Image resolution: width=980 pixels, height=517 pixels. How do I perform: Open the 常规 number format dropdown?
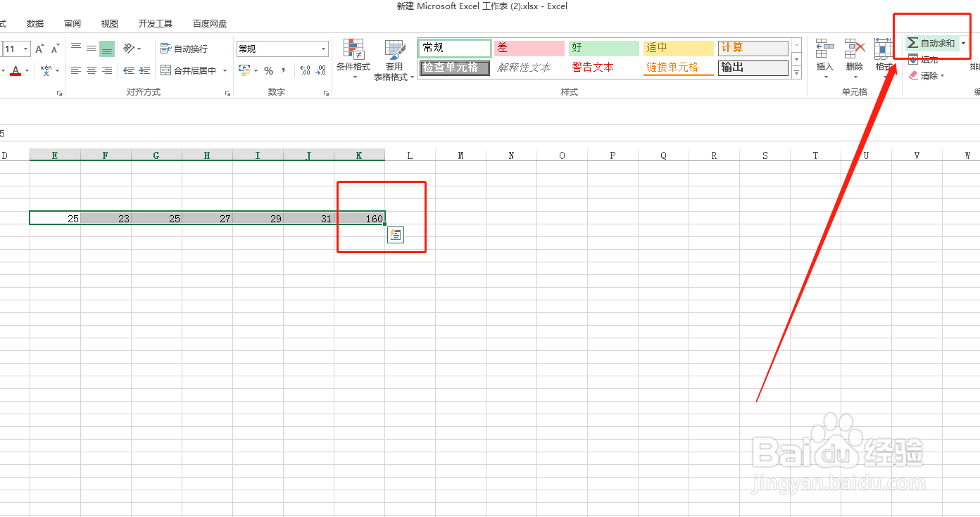(x=322, y=49)
